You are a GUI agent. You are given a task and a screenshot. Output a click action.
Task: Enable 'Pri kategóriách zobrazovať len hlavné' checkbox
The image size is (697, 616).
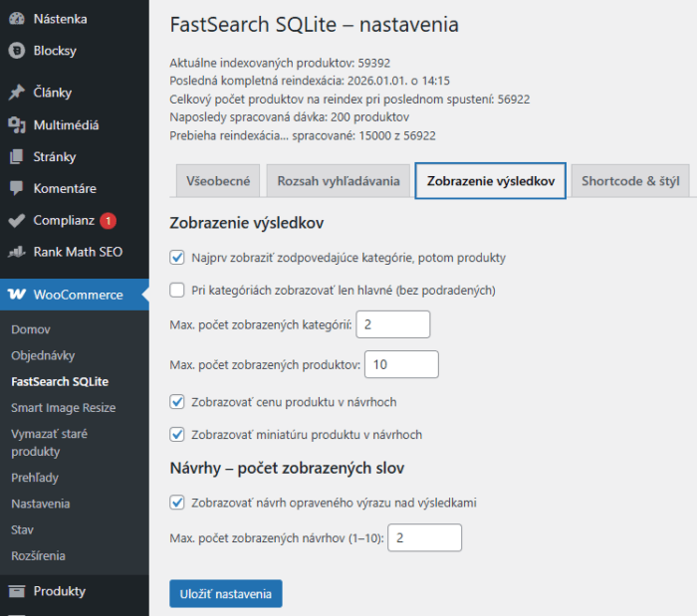click(177, 290)
